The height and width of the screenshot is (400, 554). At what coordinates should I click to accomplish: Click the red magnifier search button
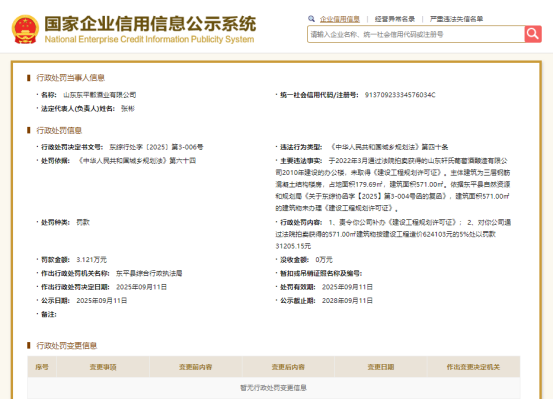point(533,34)
